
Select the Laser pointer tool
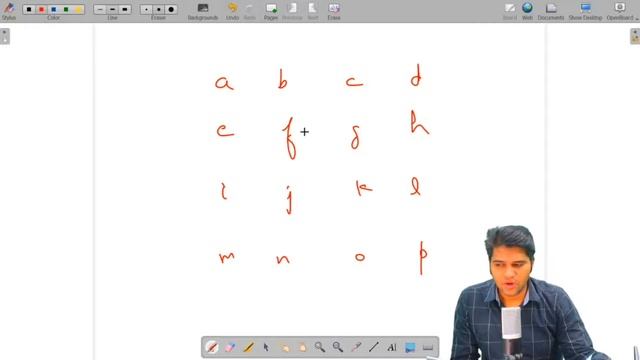coord(356,347)
